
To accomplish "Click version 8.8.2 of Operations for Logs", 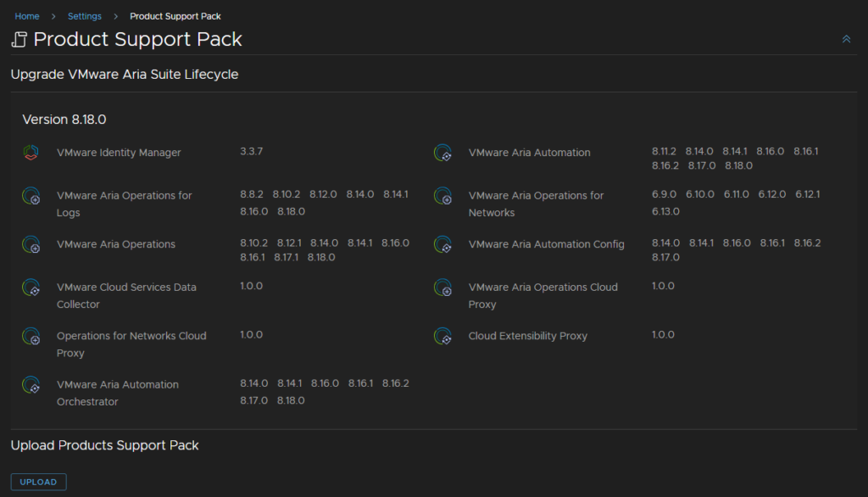I will 252,194.
